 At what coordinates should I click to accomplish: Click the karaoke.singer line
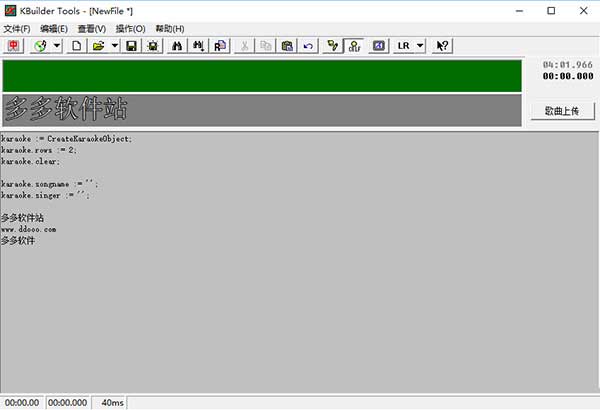click(45, 196)
